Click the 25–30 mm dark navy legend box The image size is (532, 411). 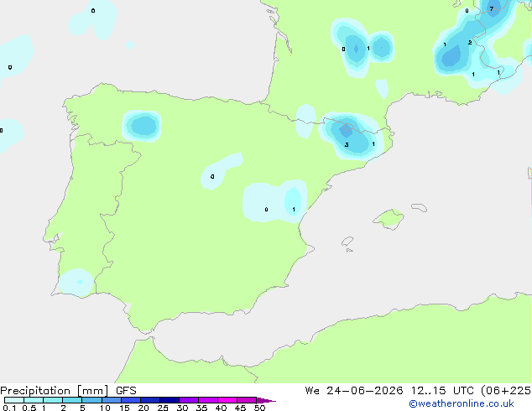click(x=170, y=400)
